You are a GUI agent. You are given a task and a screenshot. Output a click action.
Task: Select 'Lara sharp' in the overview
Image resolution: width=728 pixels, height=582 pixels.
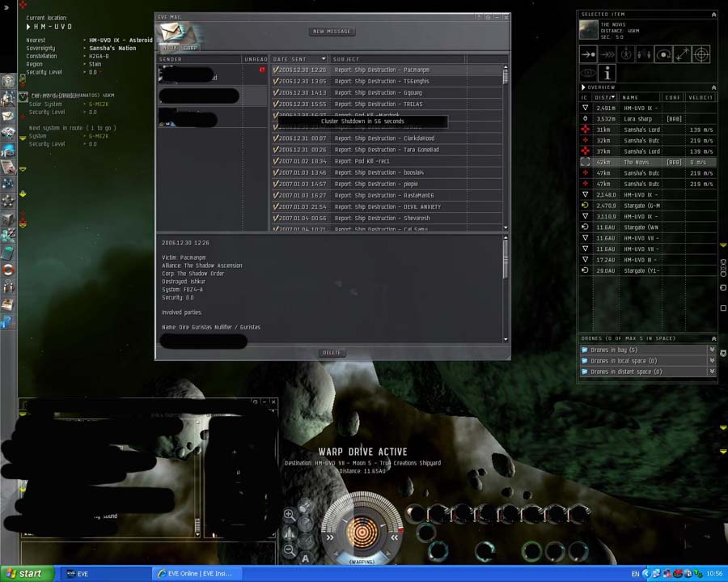tap(647, 119)
